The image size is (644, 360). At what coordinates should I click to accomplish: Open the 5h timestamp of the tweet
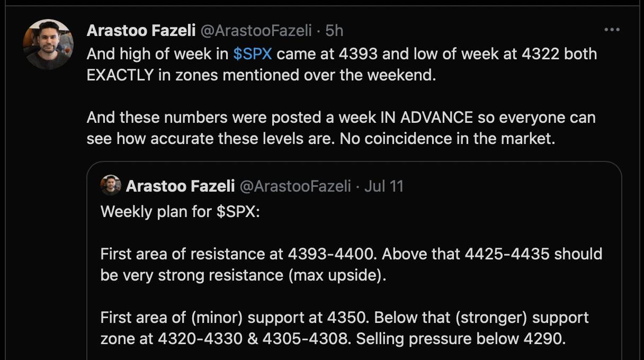point(334,31)
